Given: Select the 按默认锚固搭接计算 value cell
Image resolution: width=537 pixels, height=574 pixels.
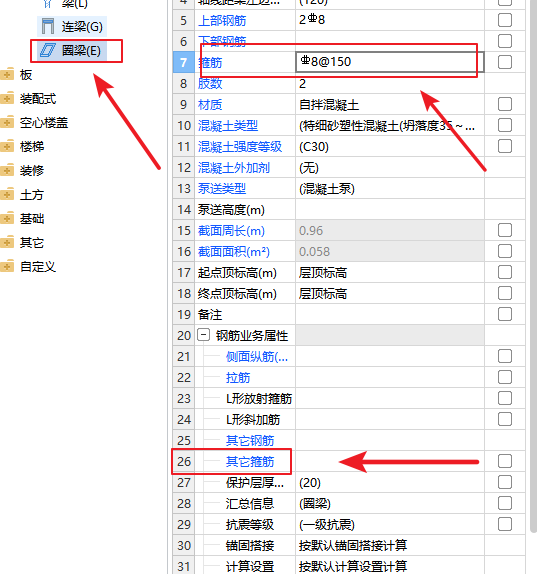Looking at the screenshot, I should coord(389,545).
